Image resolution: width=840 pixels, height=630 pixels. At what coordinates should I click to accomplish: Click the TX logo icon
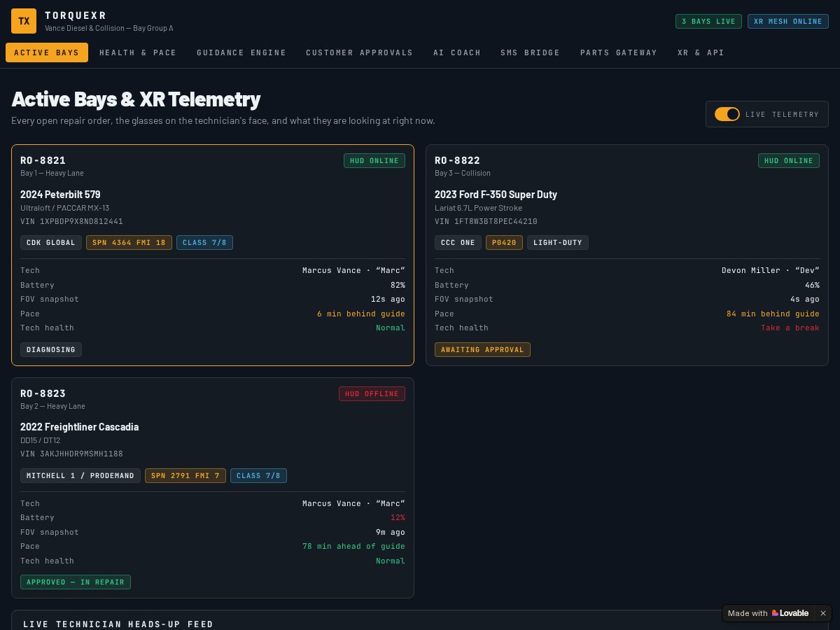(24, 21)
